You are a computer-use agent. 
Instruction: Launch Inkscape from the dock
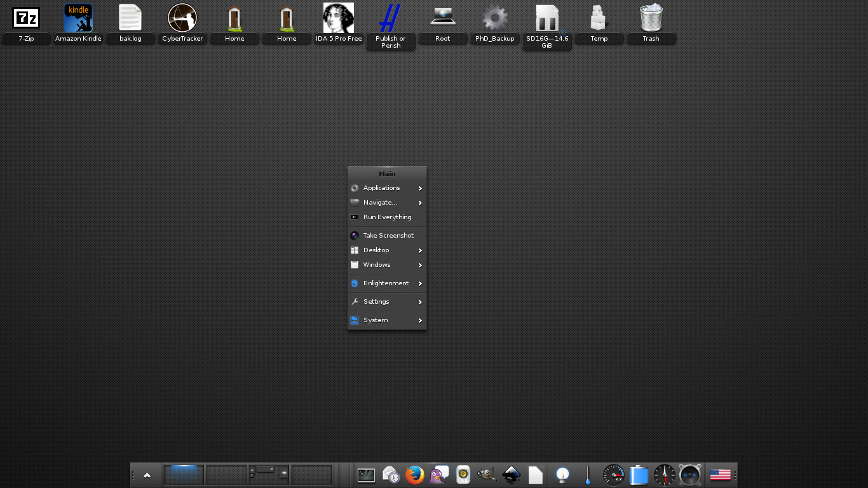(512, 475)
